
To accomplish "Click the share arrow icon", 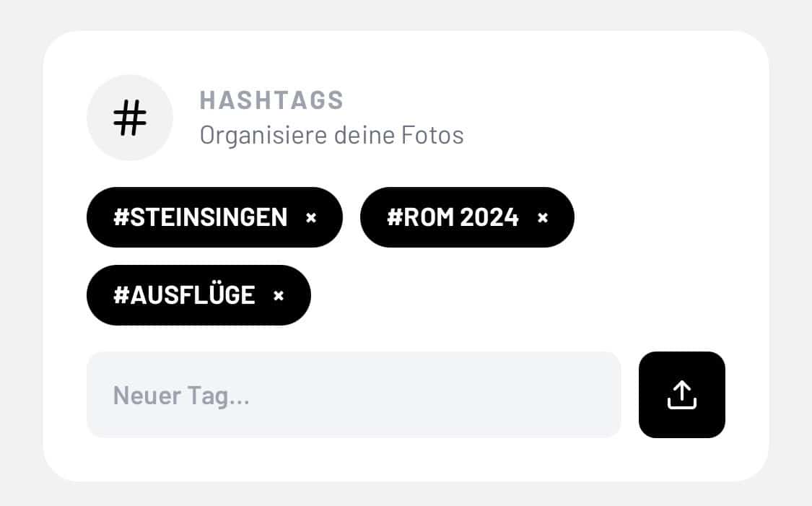I will 681,395.
